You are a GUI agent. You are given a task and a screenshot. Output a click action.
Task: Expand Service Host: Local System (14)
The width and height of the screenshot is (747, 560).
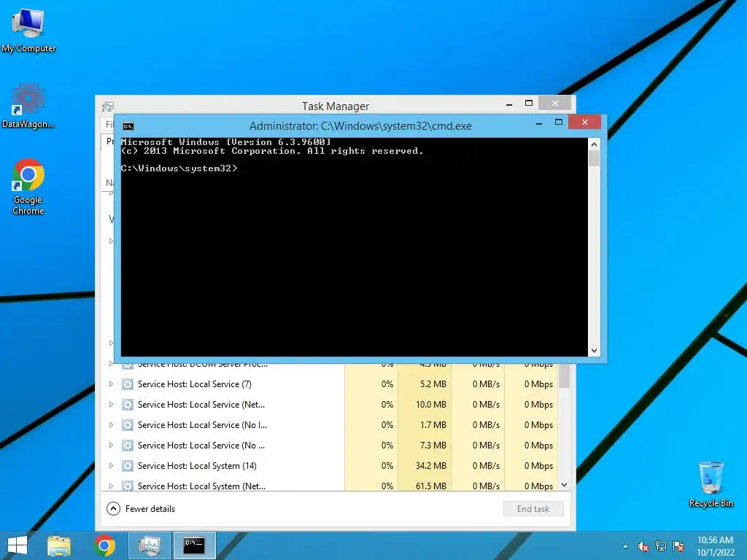(111, 466)
